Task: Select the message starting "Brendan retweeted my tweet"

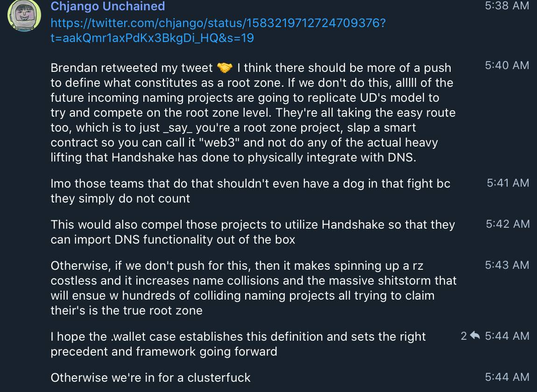Action: tap(252, 112)
